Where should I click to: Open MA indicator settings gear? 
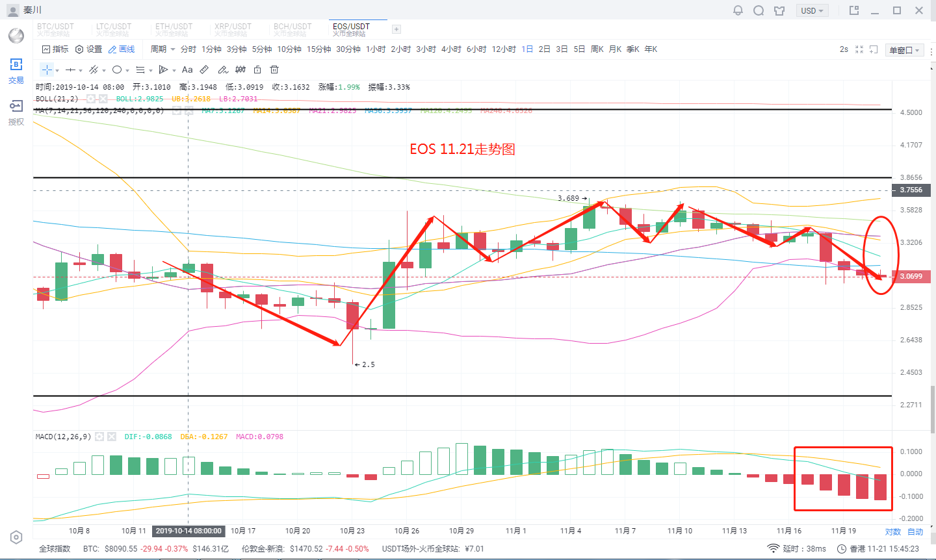[x=177, y=110]
